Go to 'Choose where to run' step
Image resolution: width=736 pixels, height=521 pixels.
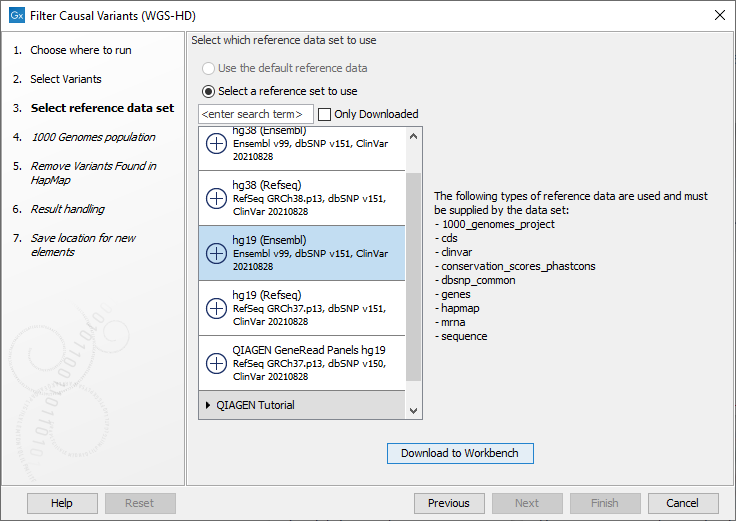(80, 50)
